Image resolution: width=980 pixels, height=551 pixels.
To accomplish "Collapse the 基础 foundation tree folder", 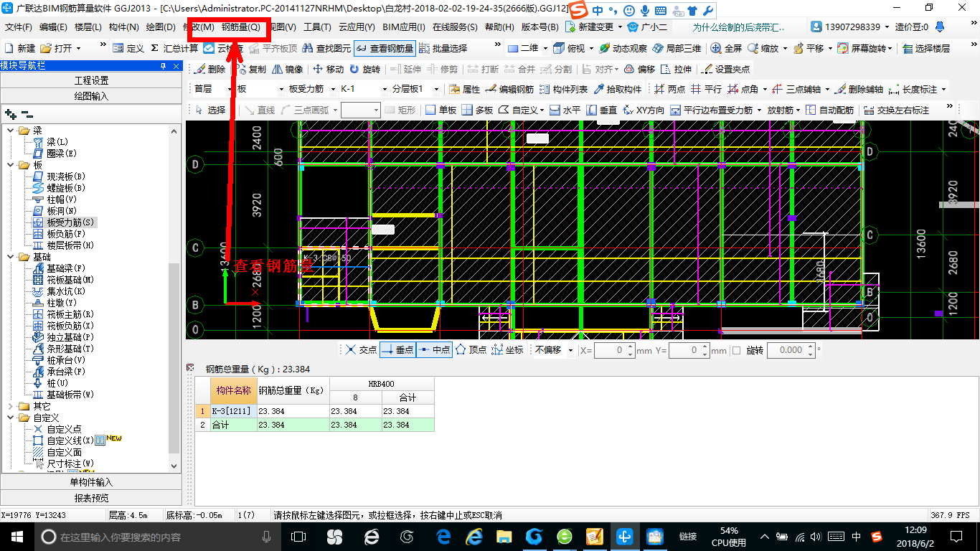I will pyautogui.click(x=11, y=257).
